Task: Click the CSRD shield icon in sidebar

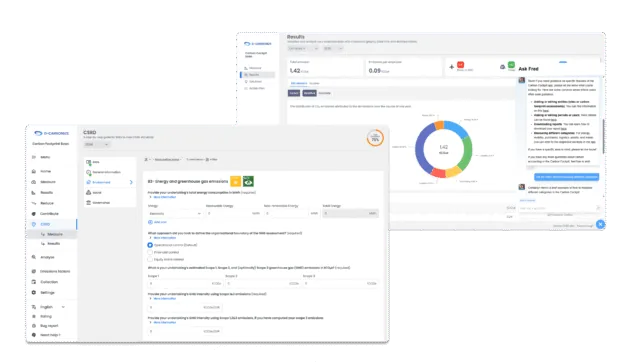Action: tap(34, 224)
